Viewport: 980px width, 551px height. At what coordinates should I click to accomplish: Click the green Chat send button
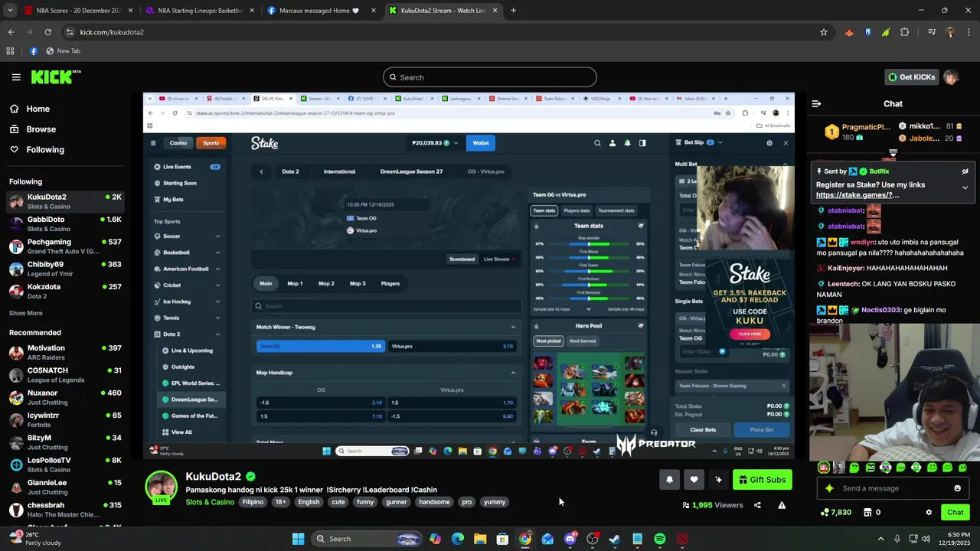(x=955, y=513)
